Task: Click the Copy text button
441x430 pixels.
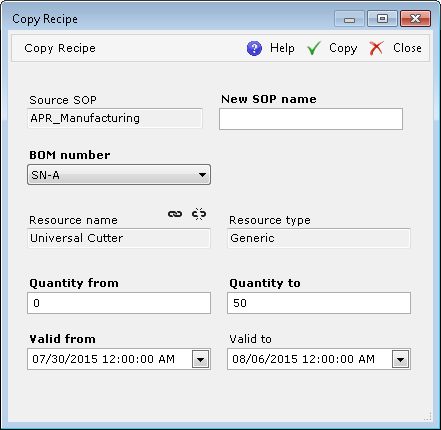Action: click(x=343, y=48)
